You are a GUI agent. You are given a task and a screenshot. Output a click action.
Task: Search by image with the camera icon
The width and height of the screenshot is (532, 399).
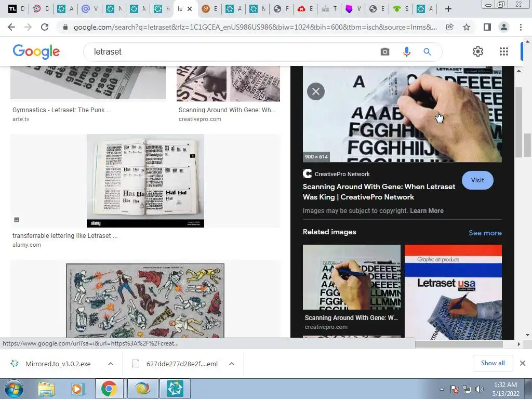coord(385,52)
